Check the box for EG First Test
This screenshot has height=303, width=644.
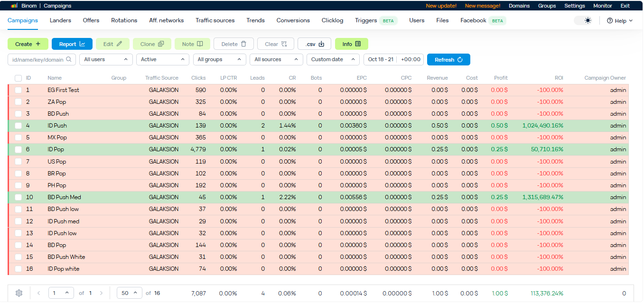pos(18,90)
